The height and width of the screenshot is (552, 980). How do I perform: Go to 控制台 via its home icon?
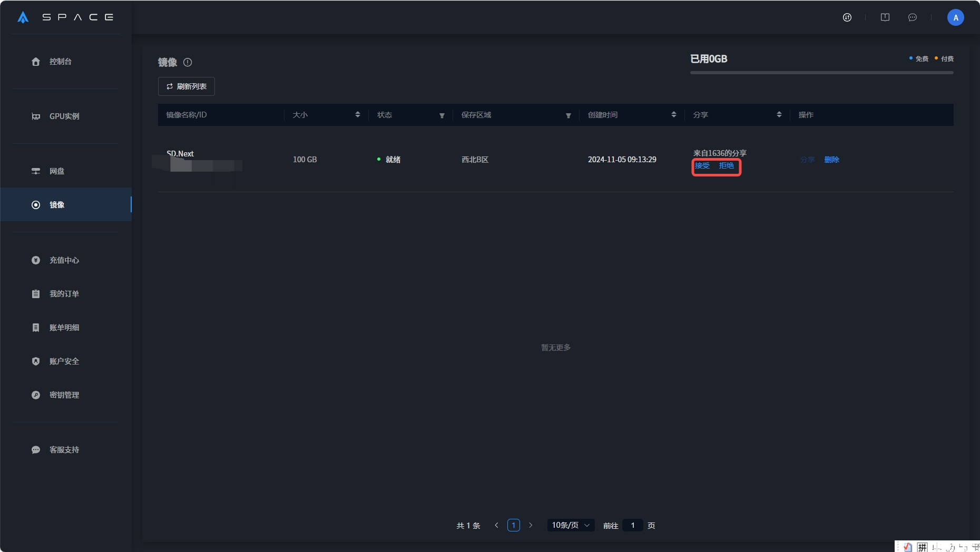pyautogui.click(x=36, y=62)
